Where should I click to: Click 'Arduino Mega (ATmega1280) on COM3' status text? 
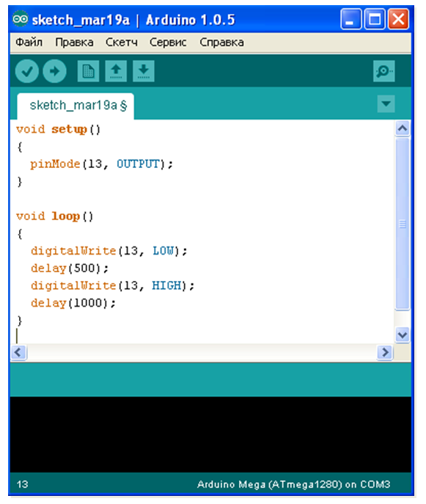293,484
